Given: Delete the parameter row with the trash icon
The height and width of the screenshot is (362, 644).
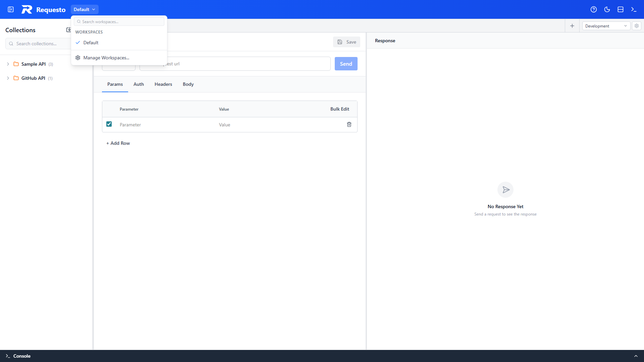Looking at the screenshot, I should click(349, 124).
